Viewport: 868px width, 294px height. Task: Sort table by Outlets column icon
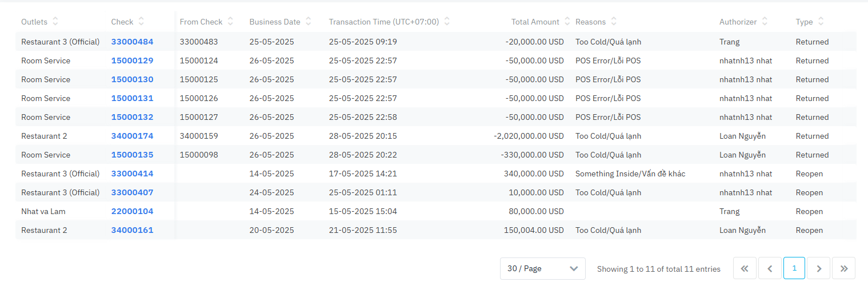point(55,22)
